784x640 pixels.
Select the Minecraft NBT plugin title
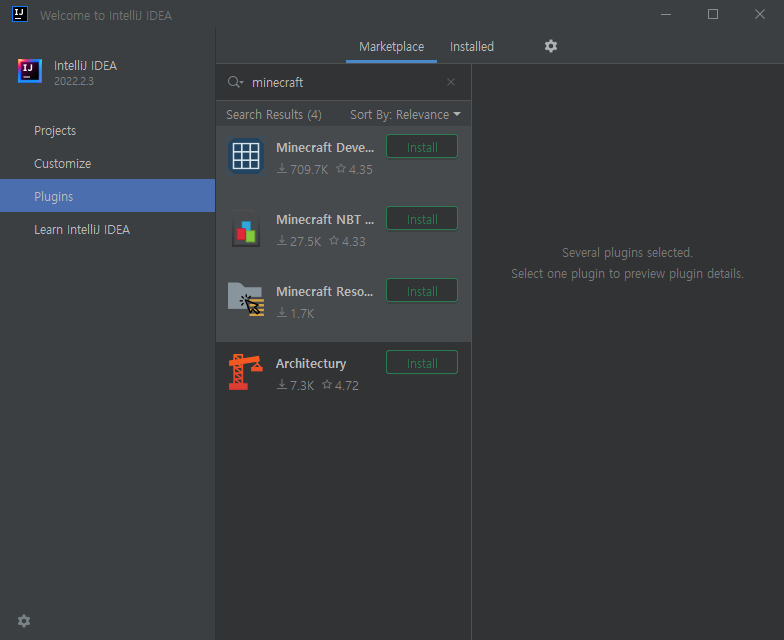pos(325,220)
